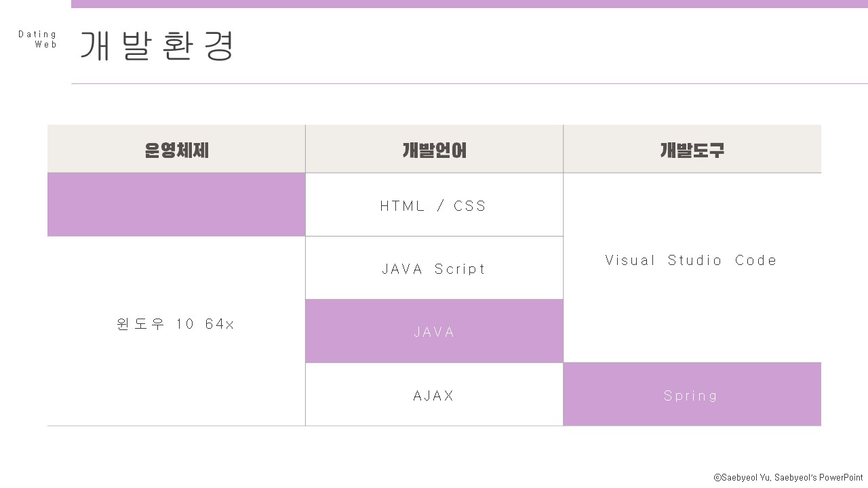
Task: Select the purple Spring cell
Action: coord(692,394)
